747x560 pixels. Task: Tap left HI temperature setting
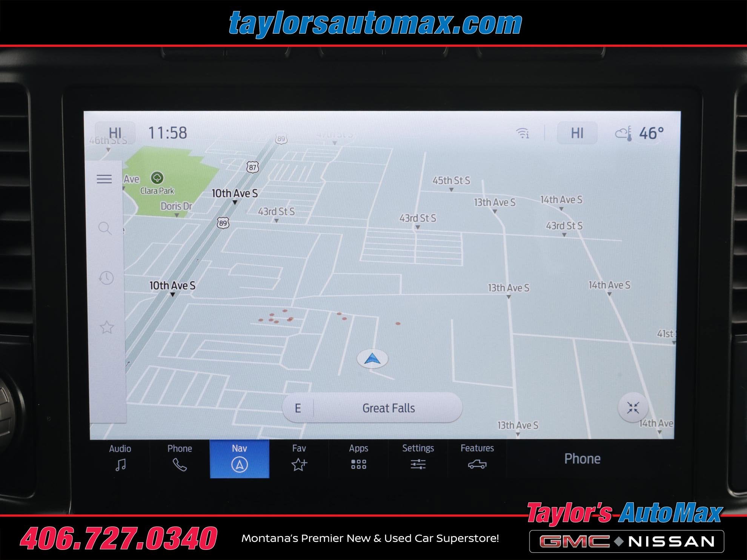[x=115, y=133]
